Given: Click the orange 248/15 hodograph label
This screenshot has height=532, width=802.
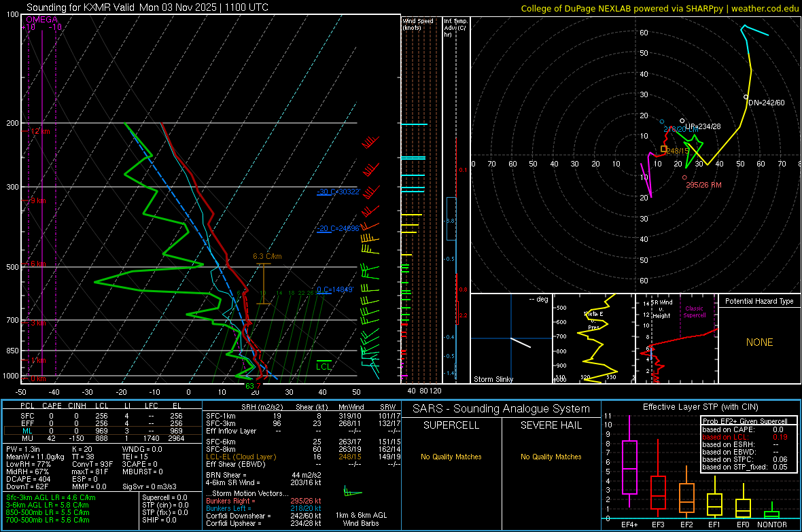Looking at the screenshot, I should [x=678, y=151].
